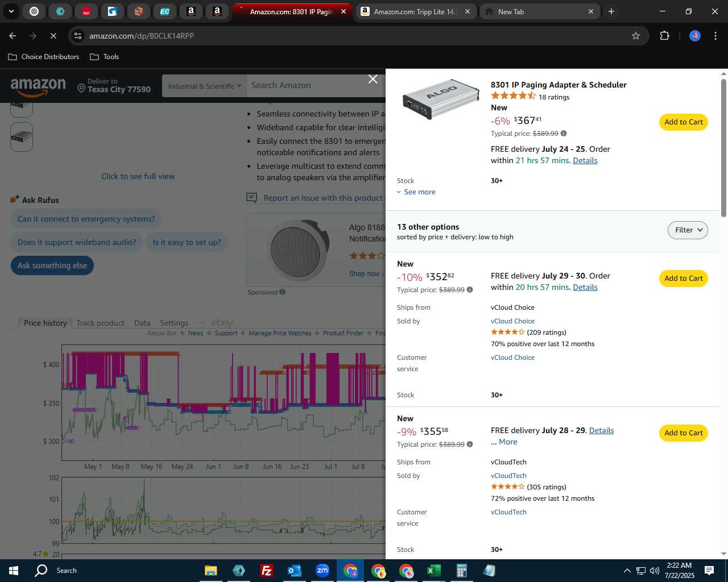Show typical price info for $367.41 offer
728x582 pixels.
pyautogui.click(x=564, y=134)
